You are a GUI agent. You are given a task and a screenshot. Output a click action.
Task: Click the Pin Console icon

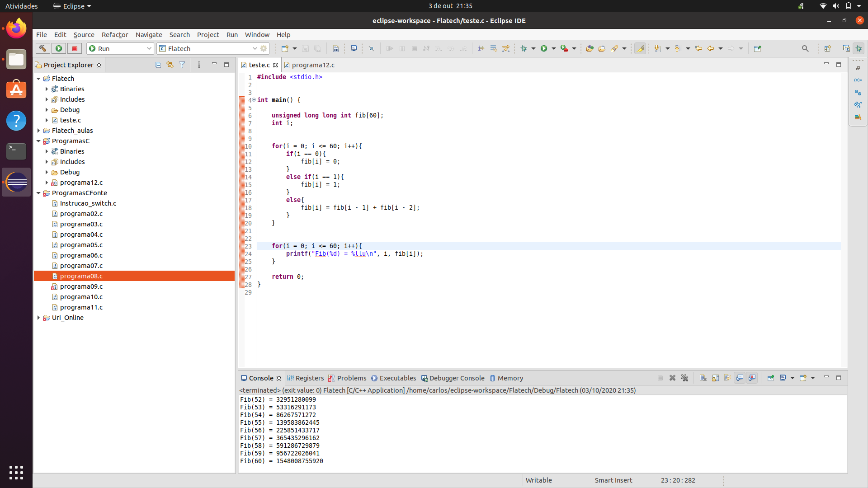771,378
